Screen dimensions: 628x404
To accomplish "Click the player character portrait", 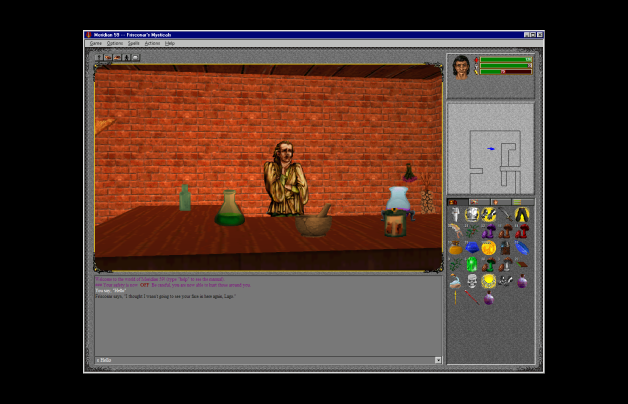I will (x=461, y=67).
